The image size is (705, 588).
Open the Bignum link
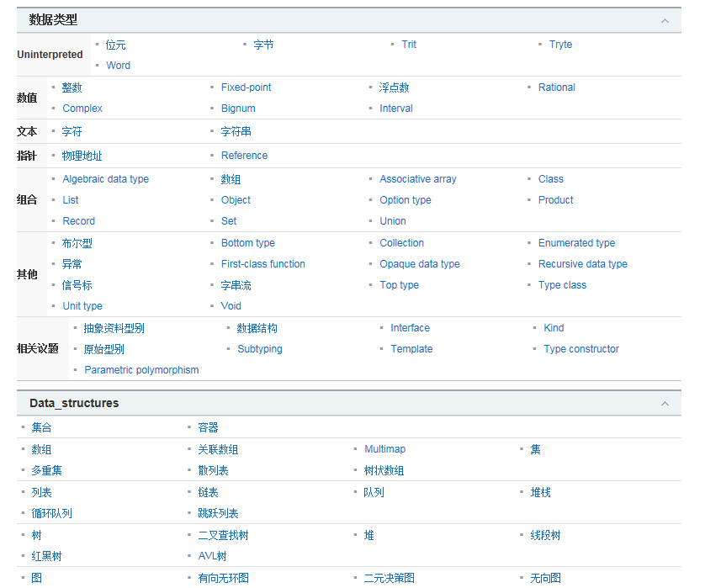[x=238, y=109]
